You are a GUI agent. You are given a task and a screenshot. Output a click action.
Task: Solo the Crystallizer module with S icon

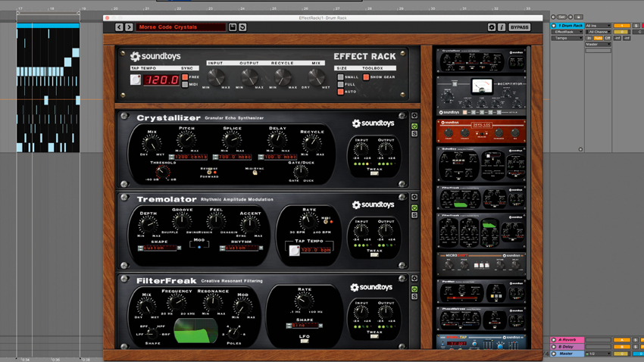click(414, 134)
